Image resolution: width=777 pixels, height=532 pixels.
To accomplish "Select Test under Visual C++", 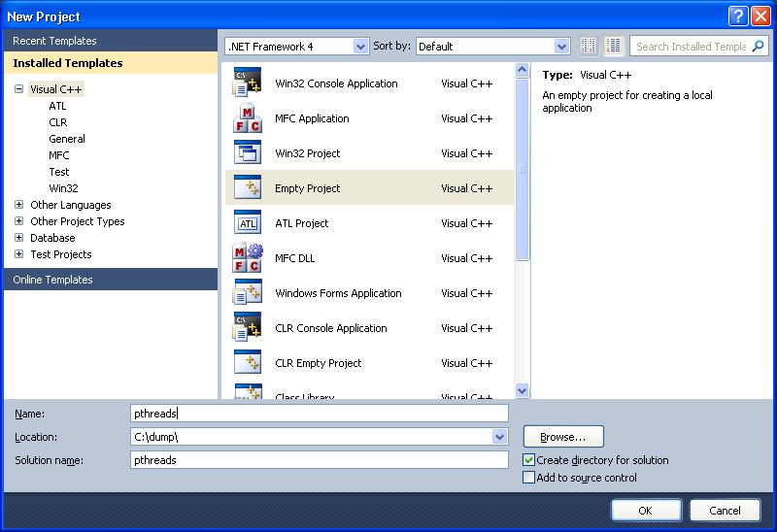I will click(59, 172).
